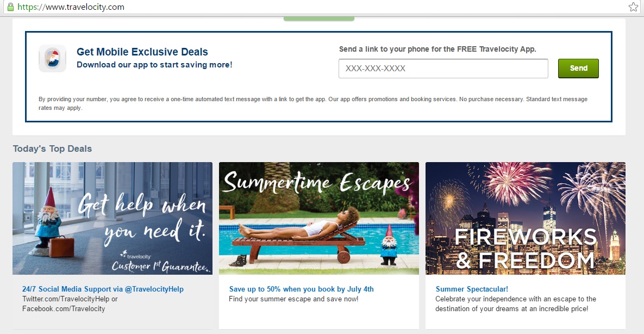Click the Get Mobile Exclusive Deals heading

142,52
